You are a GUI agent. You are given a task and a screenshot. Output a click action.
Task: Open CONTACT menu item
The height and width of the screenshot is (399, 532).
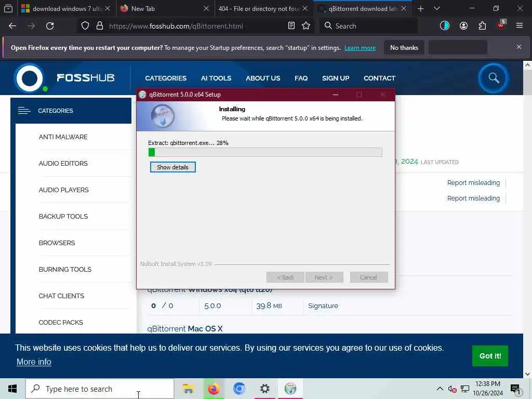(379, 78)
